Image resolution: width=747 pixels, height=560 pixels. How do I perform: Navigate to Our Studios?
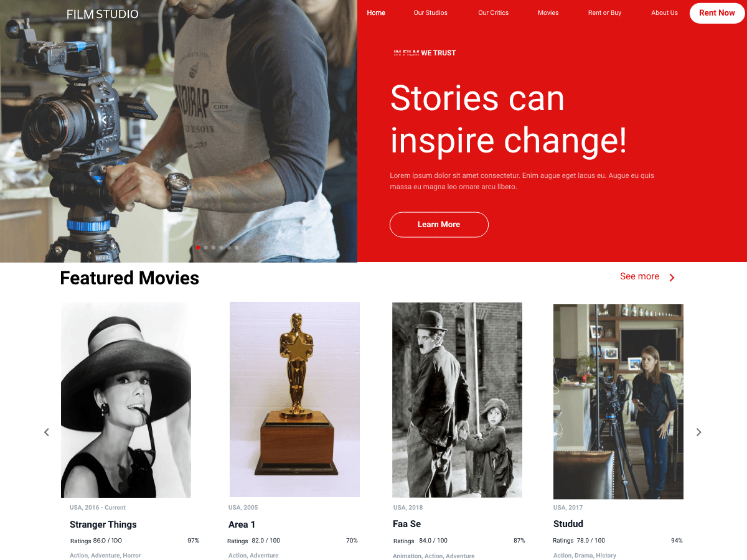pyautogui.click(x=430, y=12)
